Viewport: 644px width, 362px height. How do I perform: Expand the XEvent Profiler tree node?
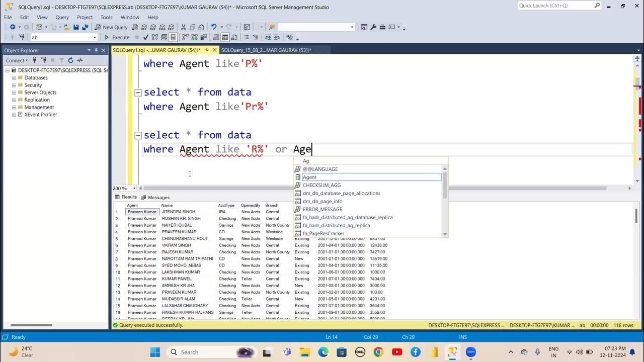[14, 115]
